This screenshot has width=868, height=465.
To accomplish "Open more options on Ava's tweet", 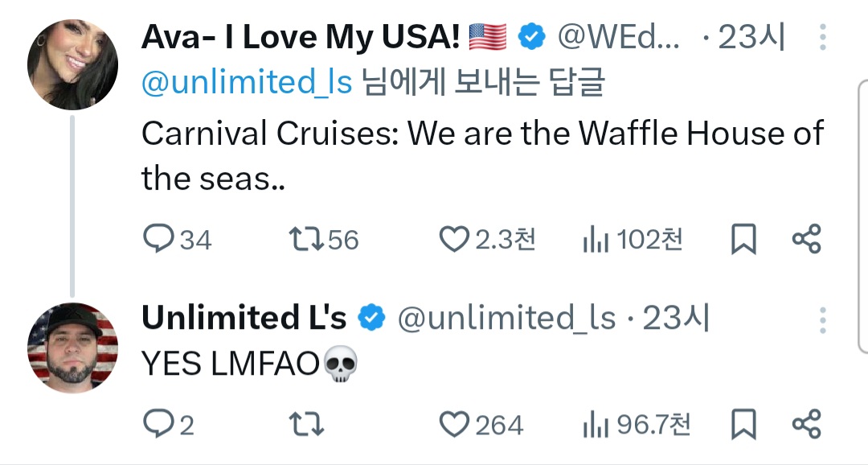I will 823,38.
